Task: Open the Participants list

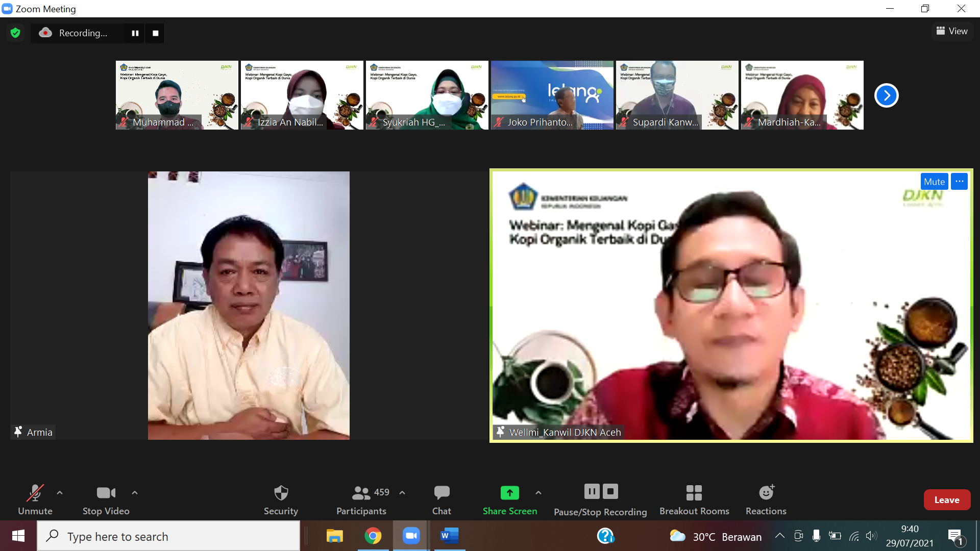Action: click(x=361, y=493)
